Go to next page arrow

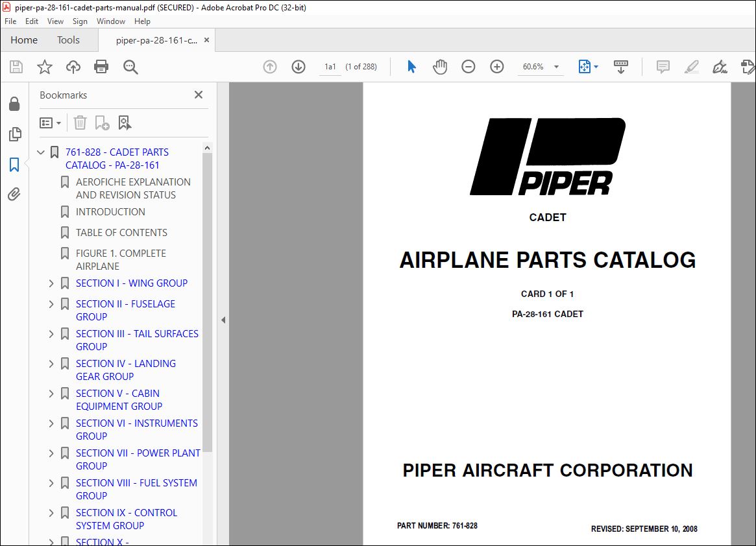click(x=299, y=67)
